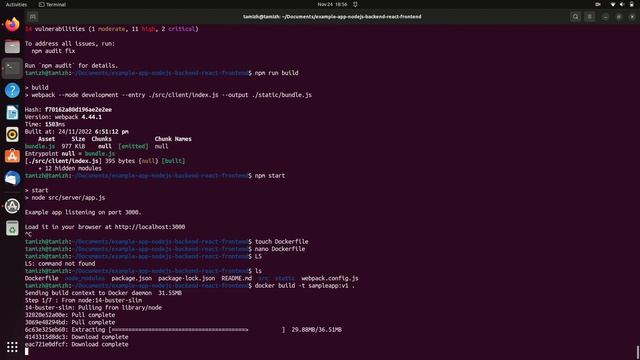Select the Terminal icon in dock
The height and width of the screenshot is (360, 640).
coord(12,68)
